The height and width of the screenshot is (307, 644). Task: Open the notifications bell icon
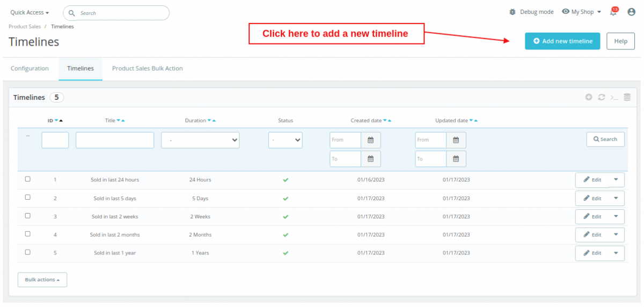pyautogui.click(x=613, y=12)
